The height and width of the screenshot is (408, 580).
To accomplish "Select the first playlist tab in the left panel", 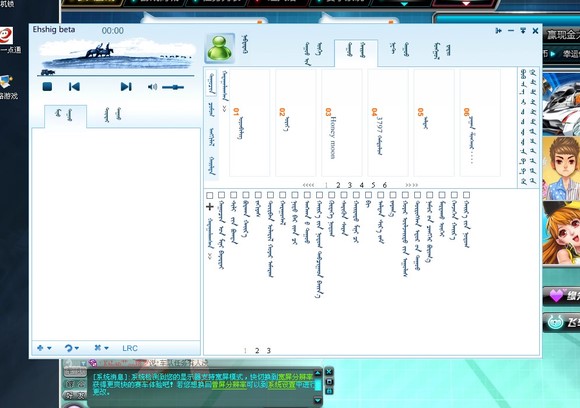I will pyautogui.click(x=65, y=116).
